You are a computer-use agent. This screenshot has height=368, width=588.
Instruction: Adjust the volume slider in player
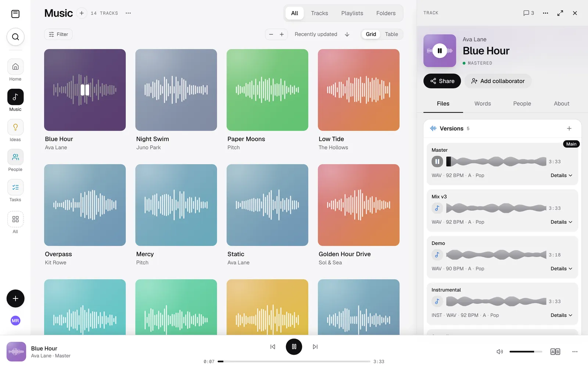[526, 351]
